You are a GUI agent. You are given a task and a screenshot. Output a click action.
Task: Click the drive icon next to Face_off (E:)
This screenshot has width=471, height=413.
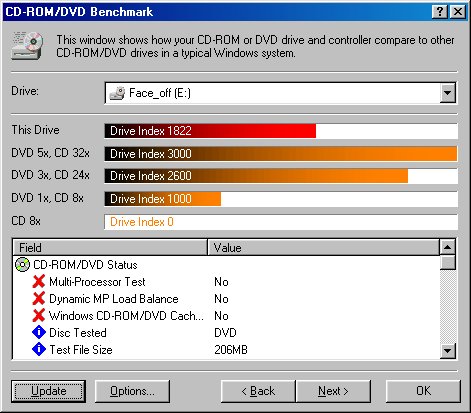[117, 93]
